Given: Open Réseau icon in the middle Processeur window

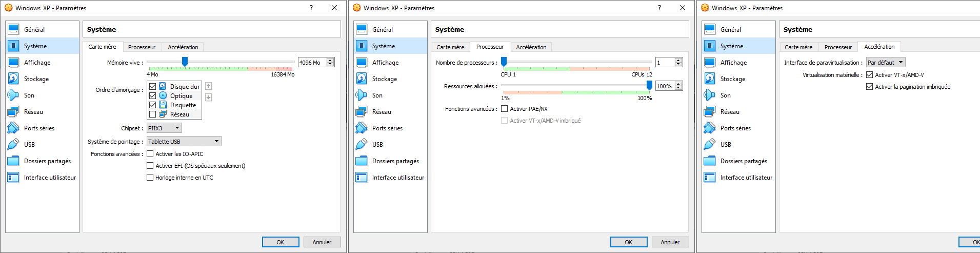Looking at the screenshot, I should click(362, 111).
